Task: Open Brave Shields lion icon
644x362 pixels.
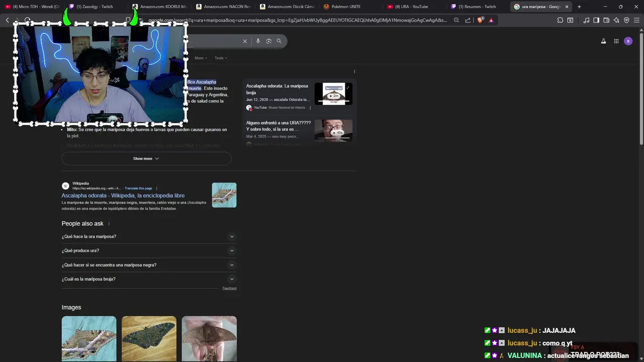Action: coord(480,20)
